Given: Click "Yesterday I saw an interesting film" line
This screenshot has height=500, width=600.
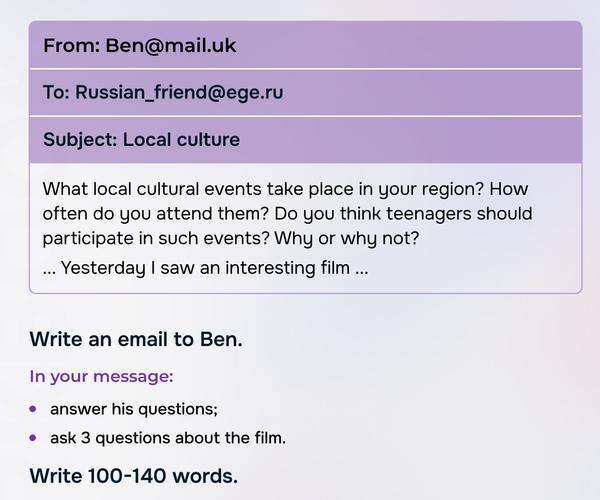Looking at the screenshot, I should [205, 268].
